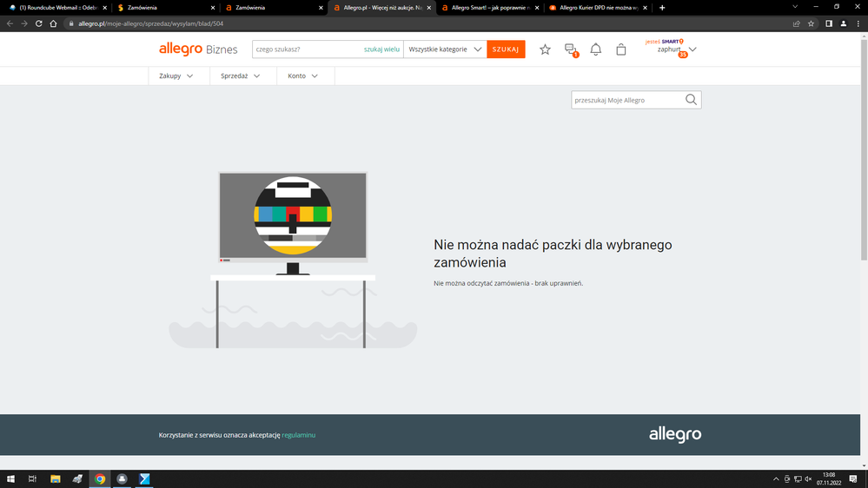Expand the zaphurt account dropdown
The image size is (868, 488).
tap(692, 49)
